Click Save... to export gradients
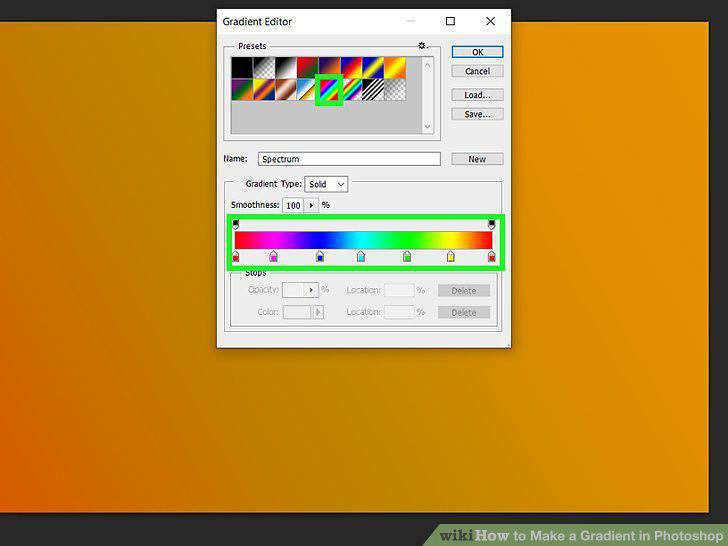This screenshot has width=728, height=546. pos(477,114)
